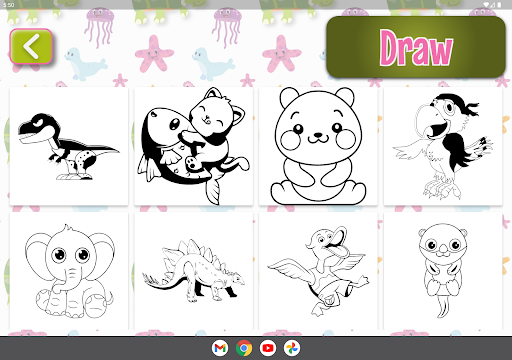Screen dimensions: 512x360
Task: Select the stegosaurus coloring page
Action: click(194, 271)
